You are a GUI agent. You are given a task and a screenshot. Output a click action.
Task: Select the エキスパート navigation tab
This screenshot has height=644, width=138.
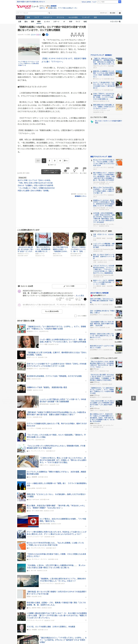pos(48,17)
